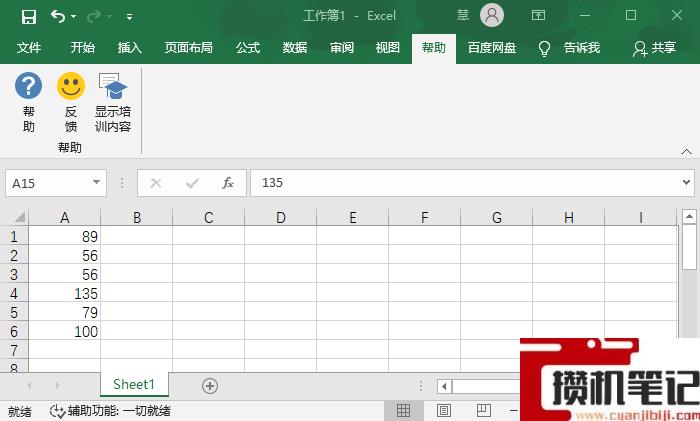Screen dimensions: 700x421
Task: Select column D header
Action: (280, 217)
